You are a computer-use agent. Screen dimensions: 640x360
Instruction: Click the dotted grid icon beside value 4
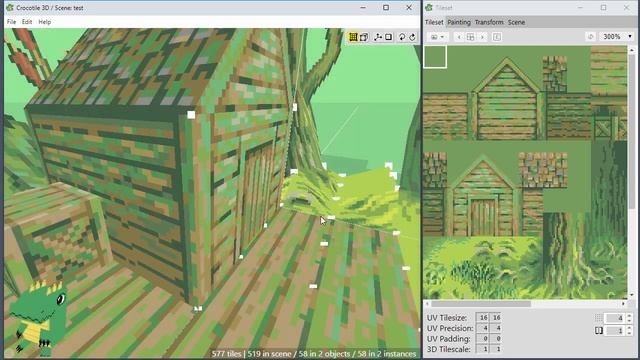(598, 318)
